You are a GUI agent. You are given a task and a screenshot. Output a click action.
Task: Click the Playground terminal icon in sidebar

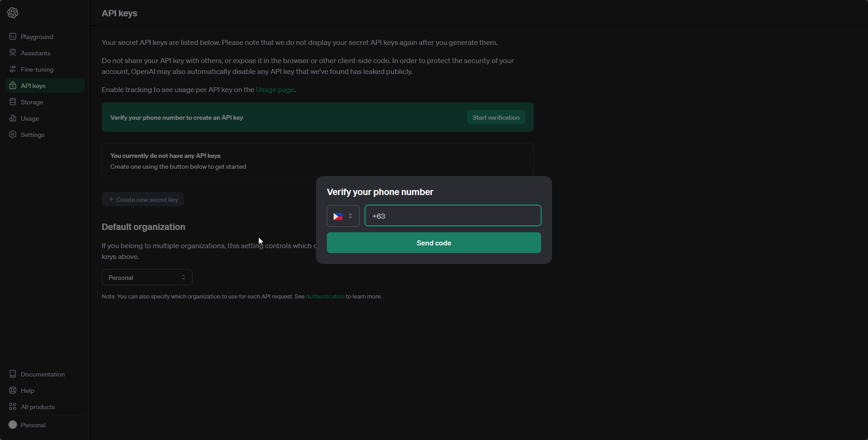[x=13, y=36]
